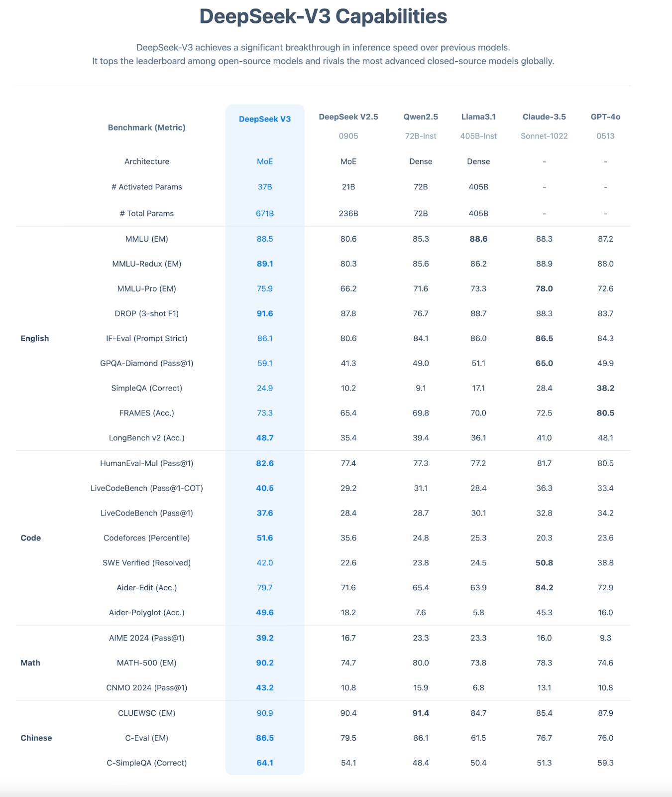Select the SWE Verified (Resolved) benchmark label
This screenshot has height=797, width=672.
147,563
